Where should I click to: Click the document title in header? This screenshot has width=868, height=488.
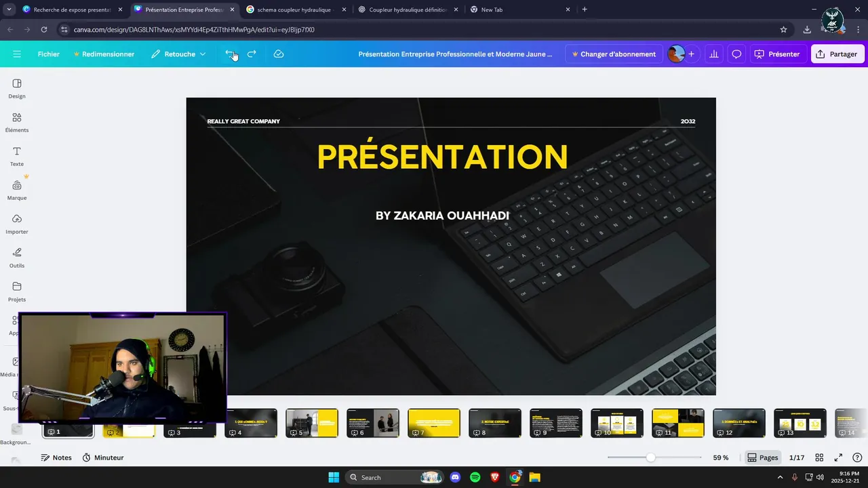point(455,54)
